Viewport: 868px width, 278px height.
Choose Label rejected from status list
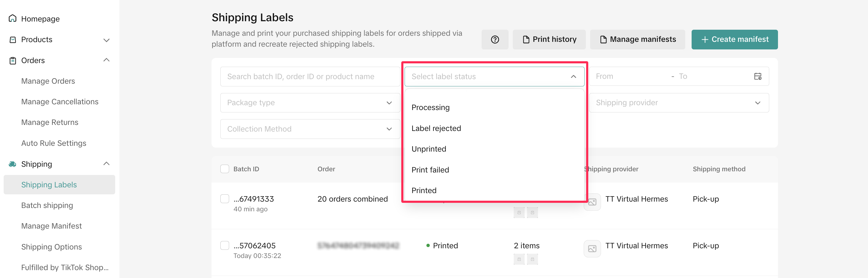click(436, 128)
